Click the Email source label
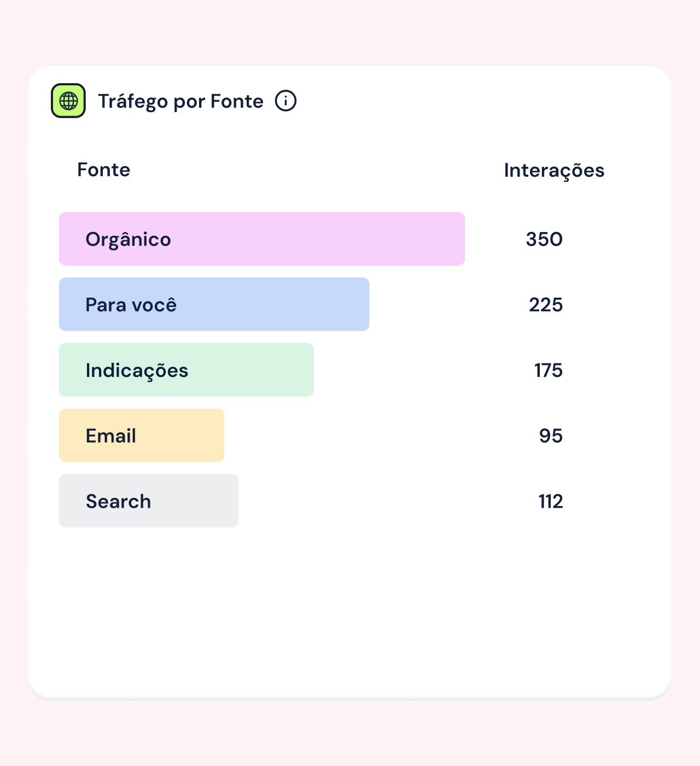This screenshot has width=700, height=766. point(111,436)
